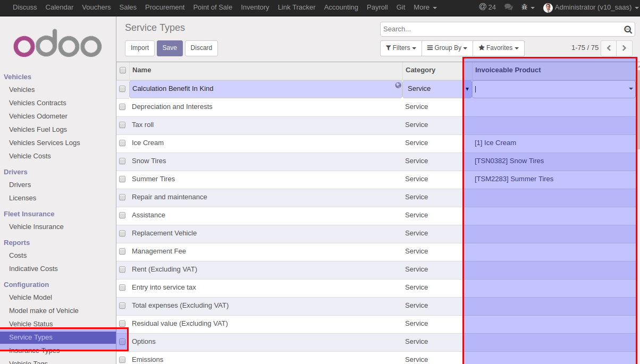The height and width of the screenshot is (364, 640).
Task: Open the conversations chat icon
Action: point(508,7)
